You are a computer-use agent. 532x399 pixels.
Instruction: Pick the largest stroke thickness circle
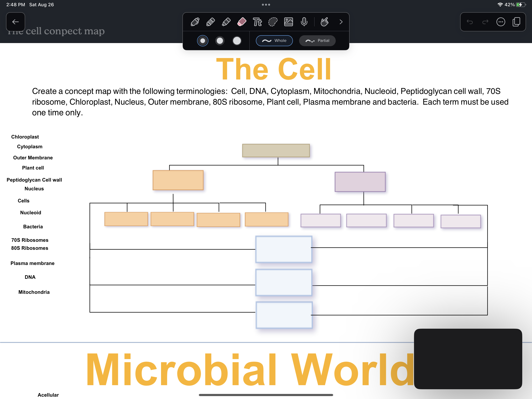coord(237,41)
